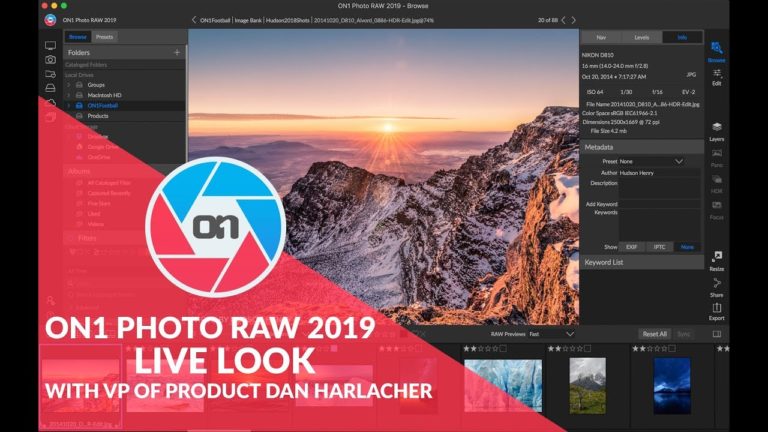Click the Groups drive icon
This screenshot has width=768, height=432.
pos(79,85)
